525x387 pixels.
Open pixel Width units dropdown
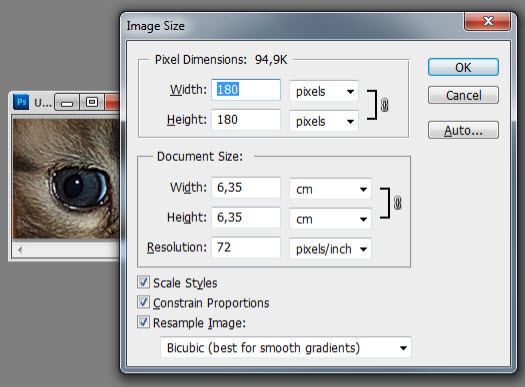pyautogui.click(x=324, y=91)
